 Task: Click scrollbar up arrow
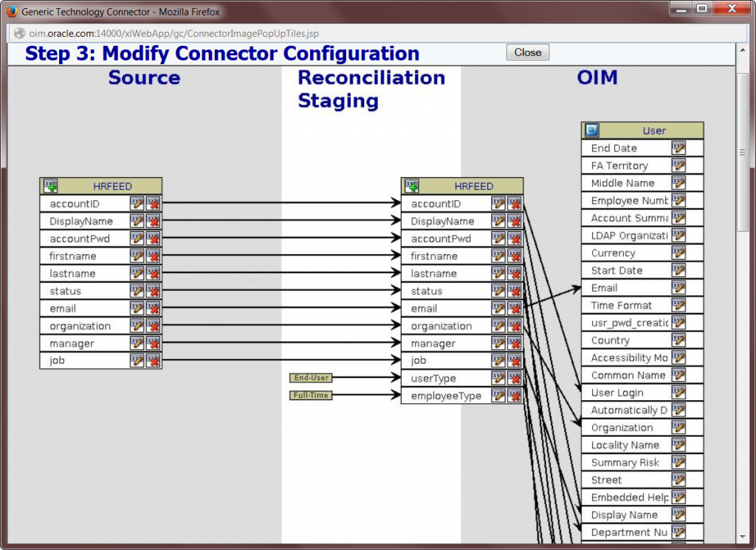(x=742, y=50)
